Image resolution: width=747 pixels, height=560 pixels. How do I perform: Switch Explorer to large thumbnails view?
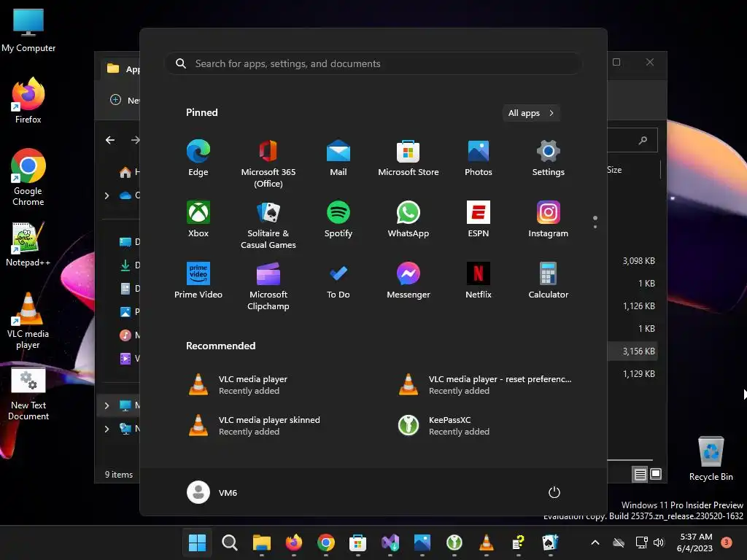[x=656, y=474]
